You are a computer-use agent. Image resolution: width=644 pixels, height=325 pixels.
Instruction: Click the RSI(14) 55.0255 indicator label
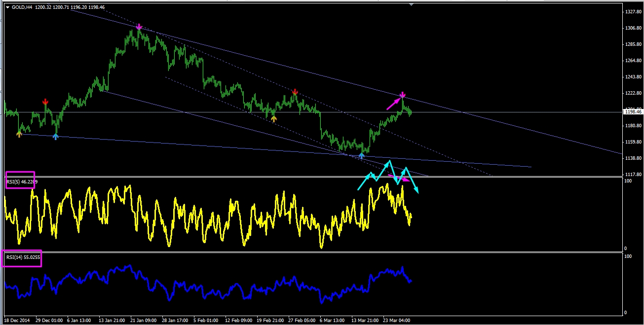point(23,257)
